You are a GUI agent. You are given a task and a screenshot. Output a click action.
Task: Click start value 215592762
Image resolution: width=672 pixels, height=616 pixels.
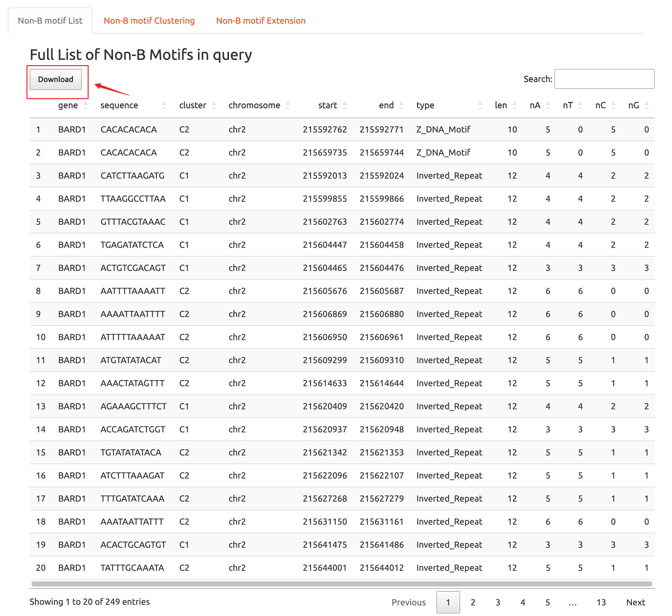tap(325, 130)
